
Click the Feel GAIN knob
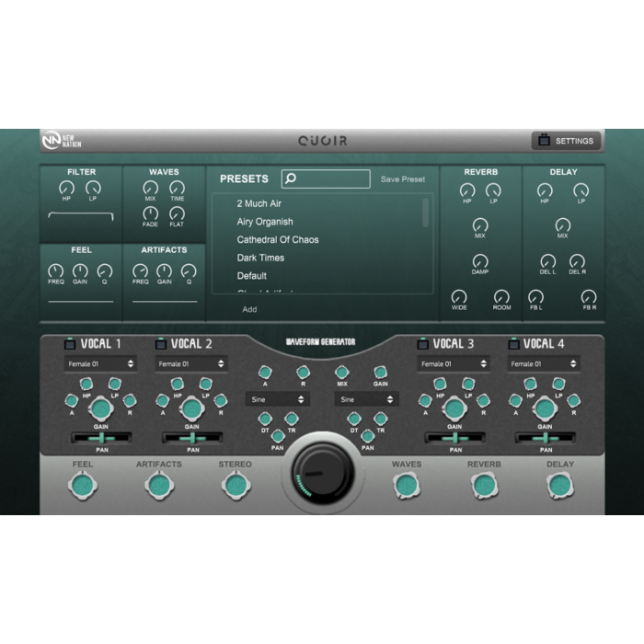click(80, 271)
